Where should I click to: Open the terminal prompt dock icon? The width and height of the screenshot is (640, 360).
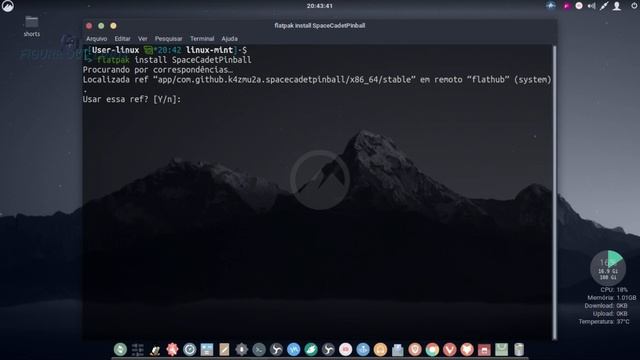259,349
